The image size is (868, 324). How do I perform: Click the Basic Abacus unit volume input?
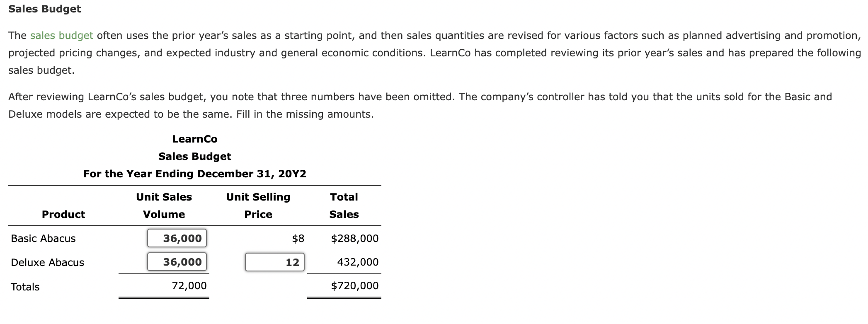pos(177,238)
